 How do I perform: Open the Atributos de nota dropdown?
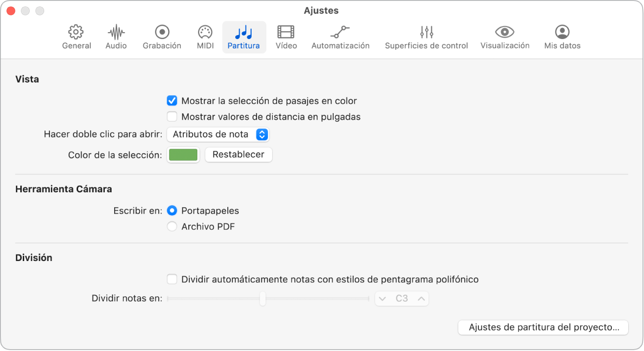coord(218,134)
